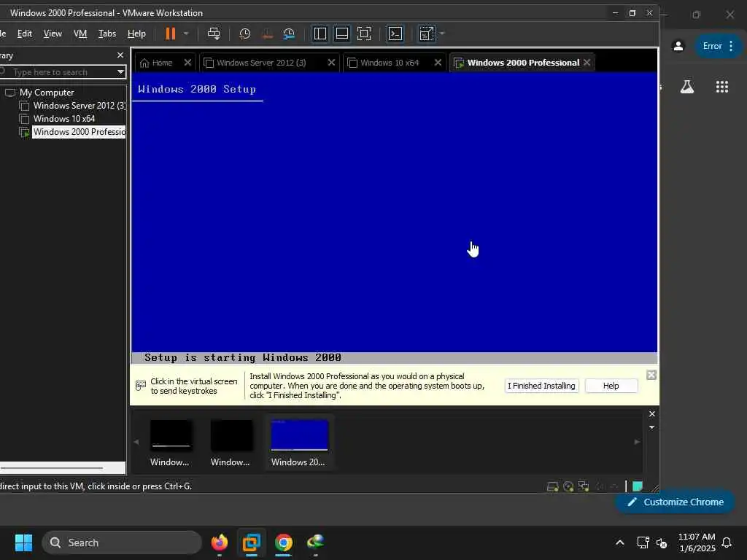Send Ctrl+Alt+Del to the VM
This screenshot has width=747, height=560.
point(214,34)
